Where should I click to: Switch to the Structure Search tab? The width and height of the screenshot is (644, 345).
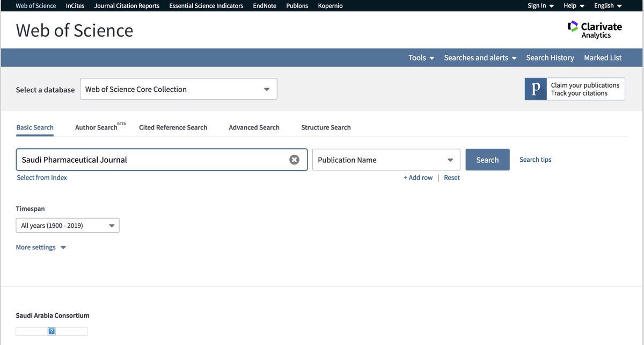326,127
